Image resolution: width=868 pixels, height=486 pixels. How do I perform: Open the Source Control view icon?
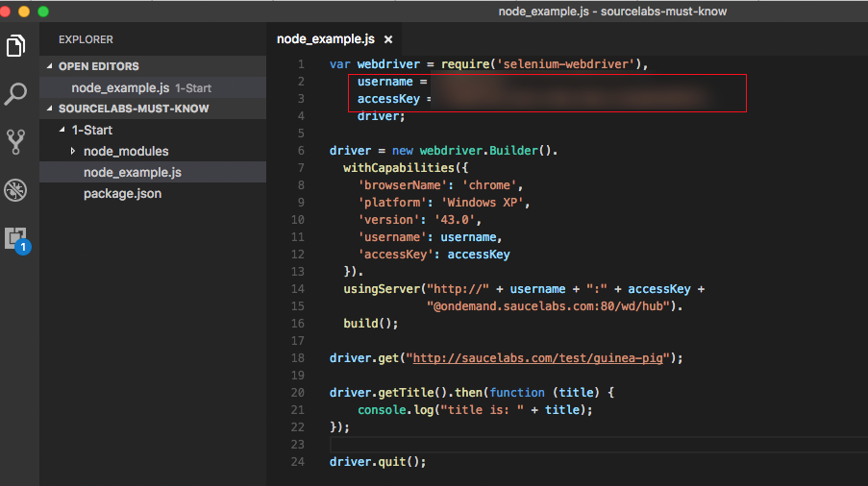click(x=15, y=141)
